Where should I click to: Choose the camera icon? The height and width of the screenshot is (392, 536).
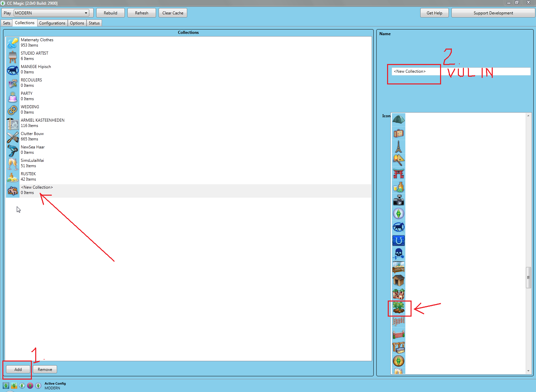pos(398,200)
